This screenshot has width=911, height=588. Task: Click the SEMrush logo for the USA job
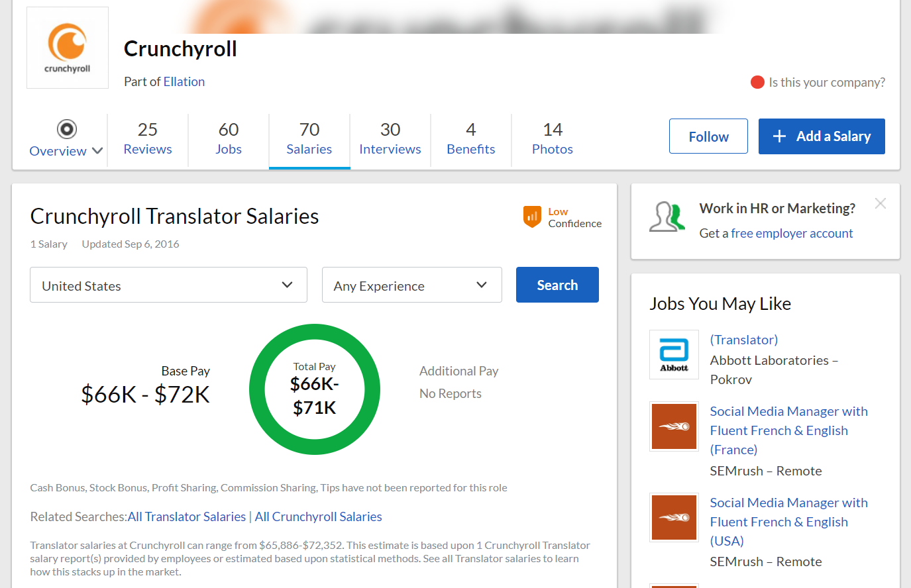(674, 517)
